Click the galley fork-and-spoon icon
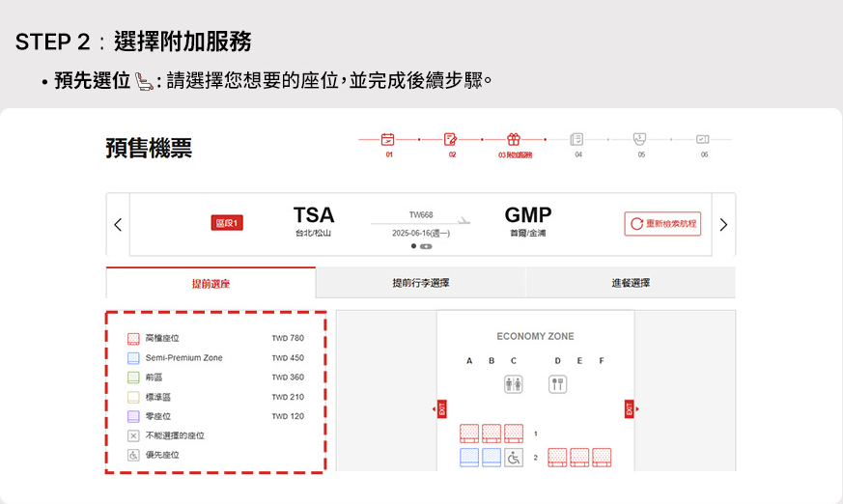Screen dimensions: 843x504 point(557,384)
